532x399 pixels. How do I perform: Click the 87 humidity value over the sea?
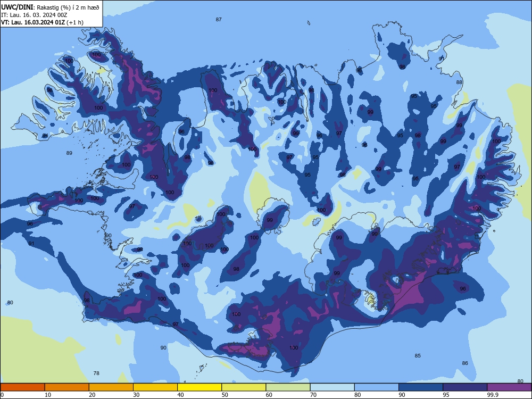[x=219, y=20]
